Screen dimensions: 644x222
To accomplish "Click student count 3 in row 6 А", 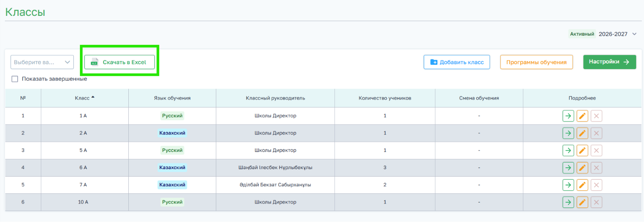I will [x=385, y=167].
